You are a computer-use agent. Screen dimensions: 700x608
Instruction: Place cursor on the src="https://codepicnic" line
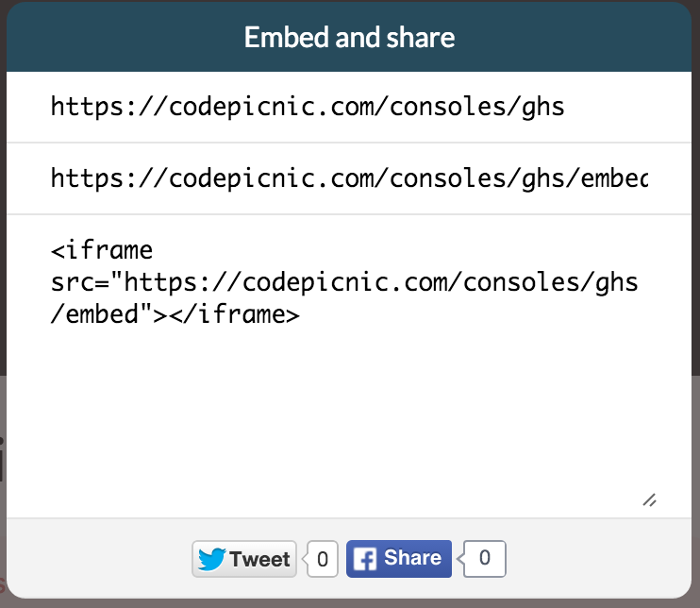(344, 283)
